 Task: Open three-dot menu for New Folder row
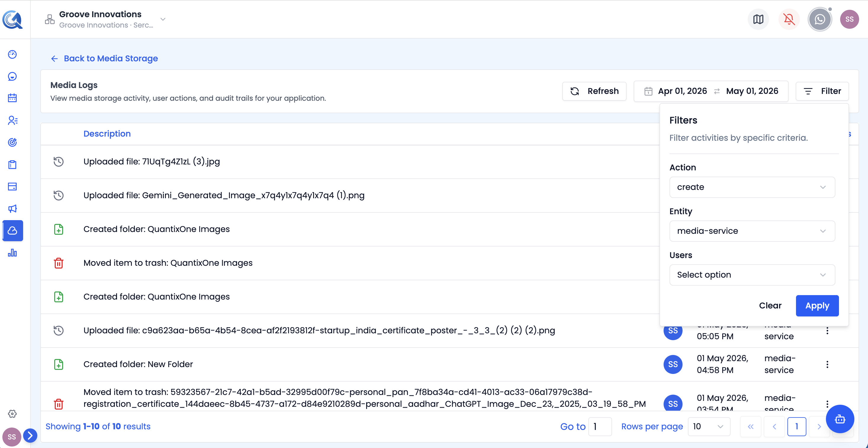point(827,364)
